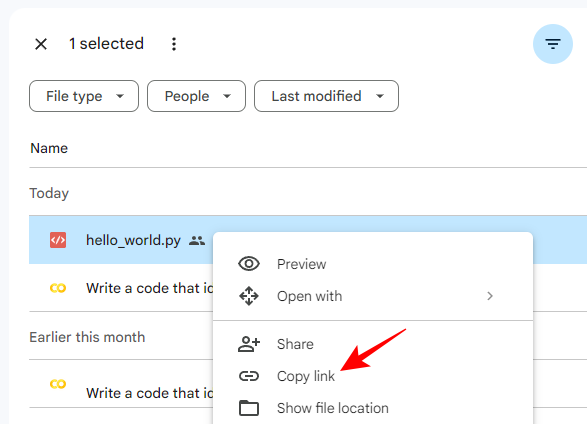
Task: Click the shared people icon beside hello_world.py
Action: point(197,240)
